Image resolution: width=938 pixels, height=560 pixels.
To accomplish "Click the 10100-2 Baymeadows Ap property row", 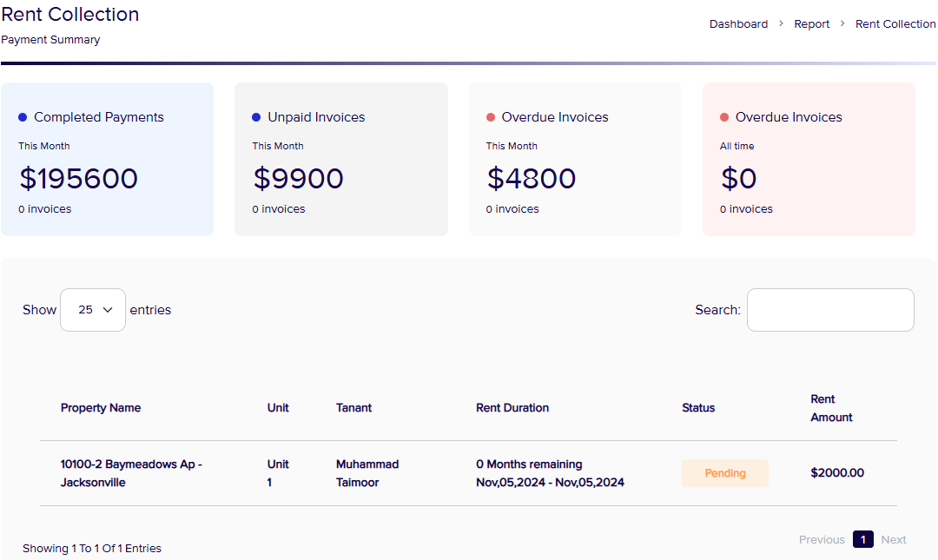I will point(131,473).
